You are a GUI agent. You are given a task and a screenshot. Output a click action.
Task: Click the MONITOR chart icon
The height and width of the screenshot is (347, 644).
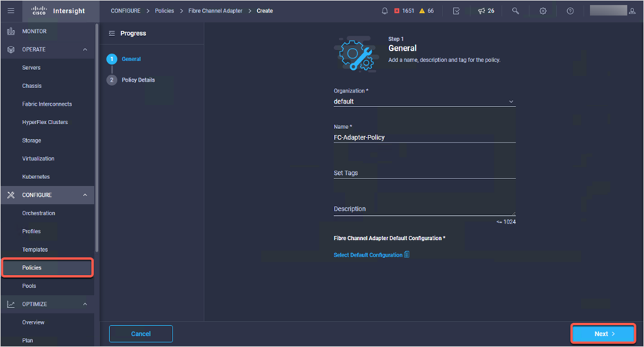[x=11, y=31]
